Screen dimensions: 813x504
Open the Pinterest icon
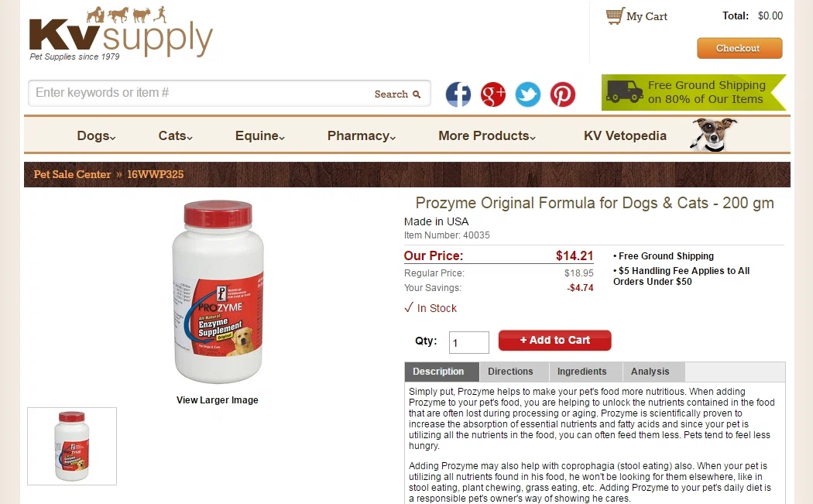click(x=563, y=94)
